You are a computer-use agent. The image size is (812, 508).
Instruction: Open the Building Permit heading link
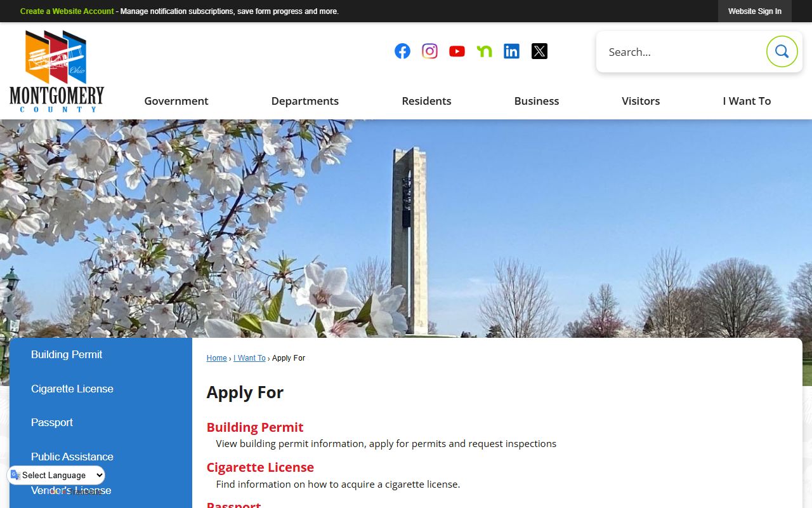[255, 427]
